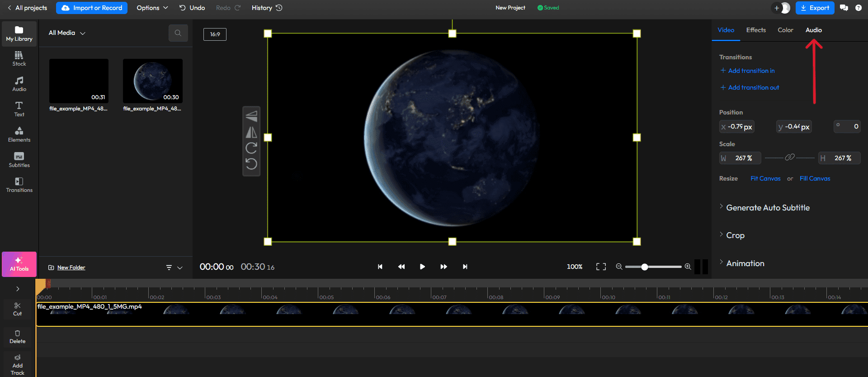Select the Video tab
This screenshot has height=377, width=868.
(726, 30)
